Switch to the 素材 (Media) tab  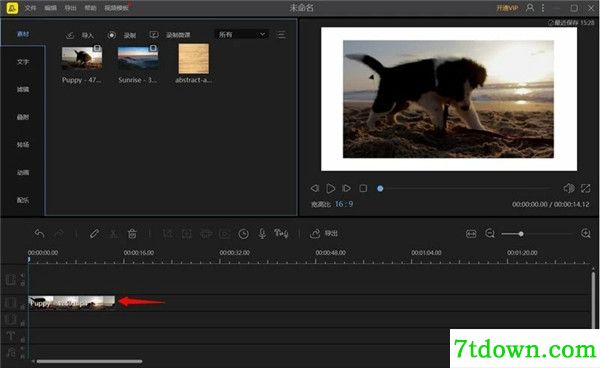23,34
